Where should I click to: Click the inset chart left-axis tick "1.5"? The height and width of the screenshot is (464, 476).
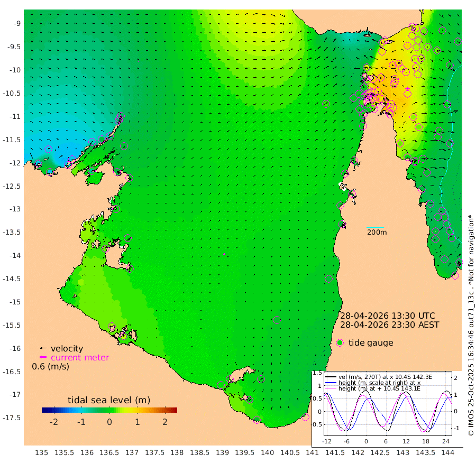pyautogui.click(x=317, y=373)
